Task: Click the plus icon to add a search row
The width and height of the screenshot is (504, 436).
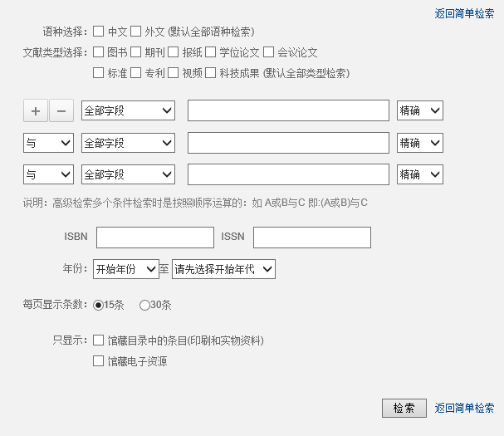Action: click(36, 110)
